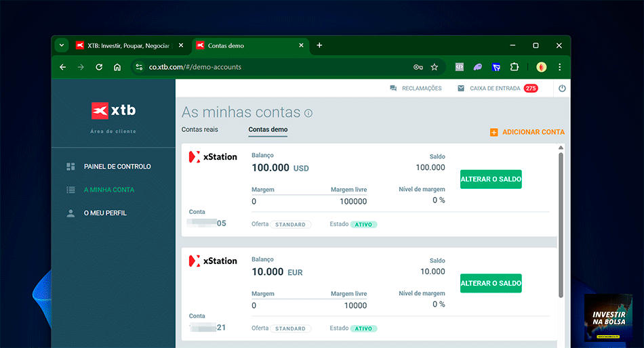
Task: Click account number ending in 21
Action: pos(207,327)
